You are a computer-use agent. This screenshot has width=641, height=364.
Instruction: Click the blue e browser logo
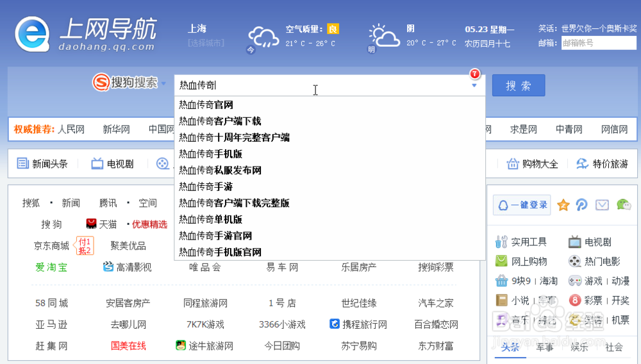click(32, 35)
